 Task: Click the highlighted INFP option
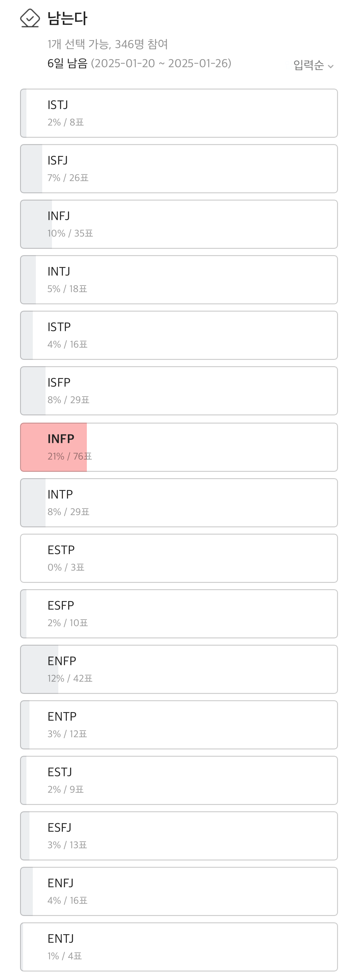[x=179, y=447]
